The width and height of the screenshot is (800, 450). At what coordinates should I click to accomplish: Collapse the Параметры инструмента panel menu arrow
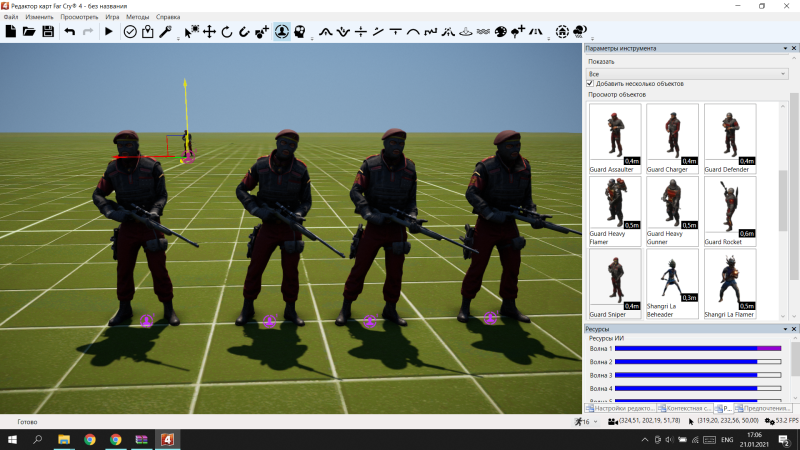(x=785, y=48)
